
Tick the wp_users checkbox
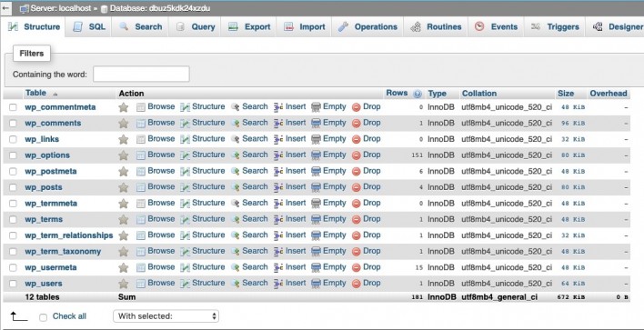13,284
